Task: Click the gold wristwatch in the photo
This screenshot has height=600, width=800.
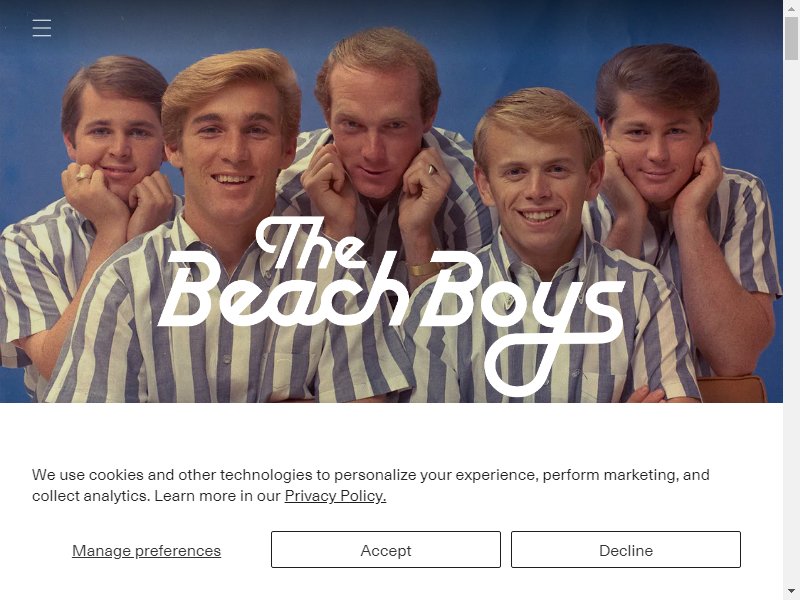Action: tap(423, 269)
